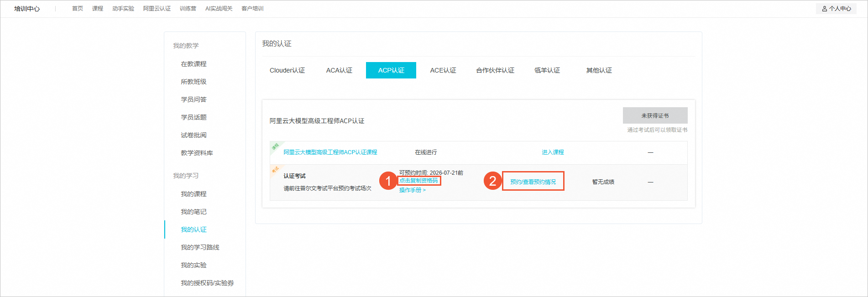The width and height of the screenshot is (868, 297).
Task: Click 预约/查看预约情况 link
Action: point(533,182)
